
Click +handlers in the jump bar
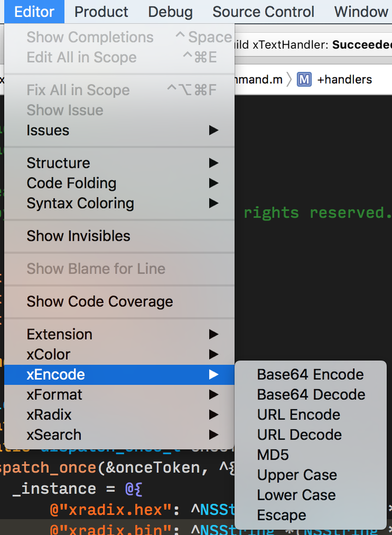pyautogui.click(x=345, y=80)
